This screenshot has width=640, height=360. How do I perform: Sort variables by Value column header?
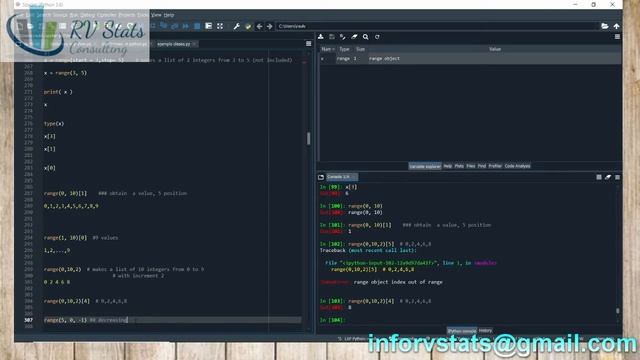pyautogui.click(x=495, y=49)
